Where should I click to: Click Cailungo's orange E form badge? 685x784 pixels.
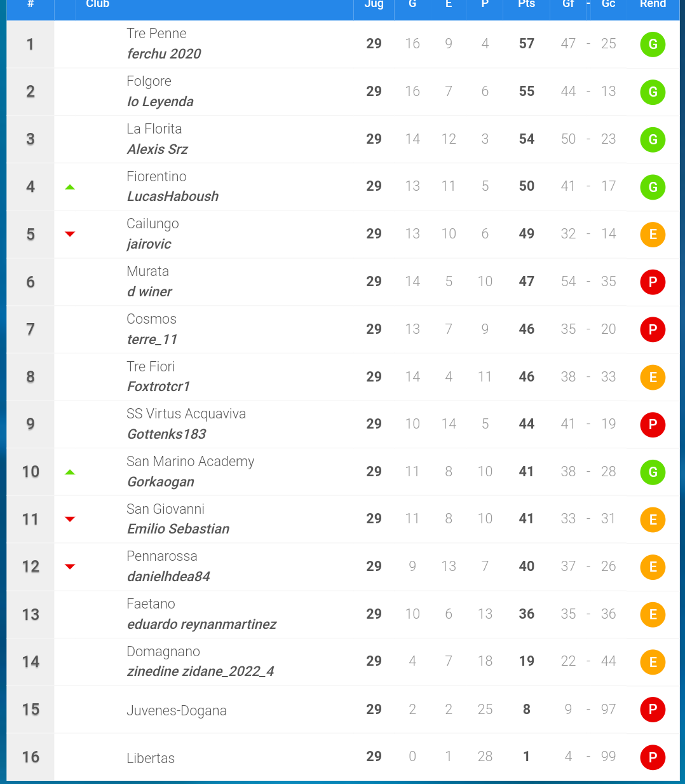(x=653, y=235)
